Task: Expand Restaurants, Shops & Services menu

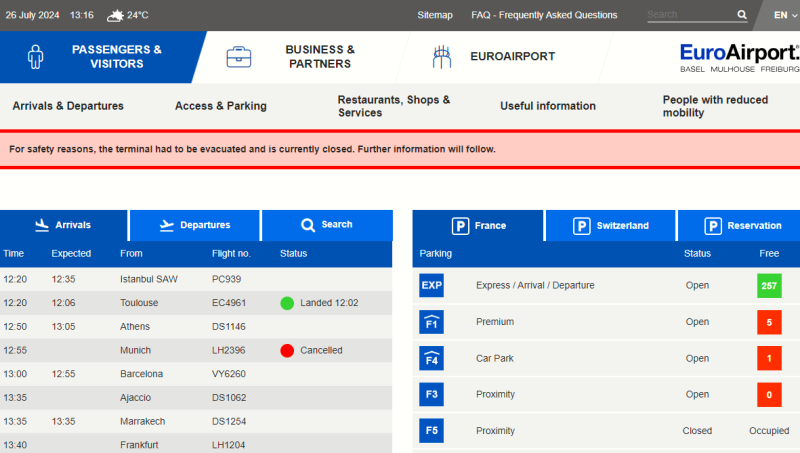Action: click(394, 106)
